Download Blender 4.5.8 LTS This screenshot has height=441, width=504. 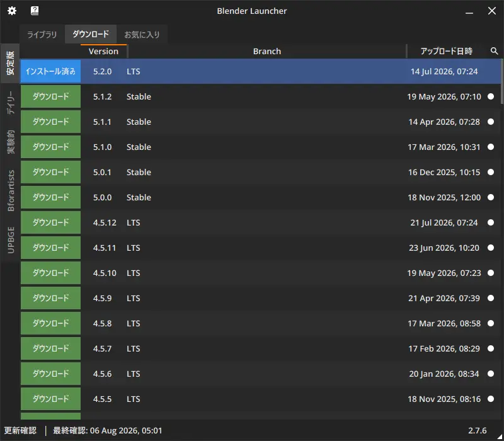click(51, 323)
